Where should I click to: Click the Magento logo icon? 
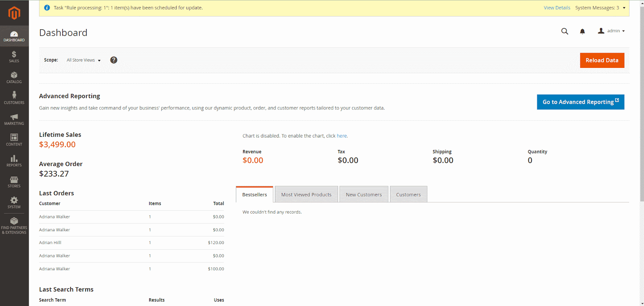point(14,13)
